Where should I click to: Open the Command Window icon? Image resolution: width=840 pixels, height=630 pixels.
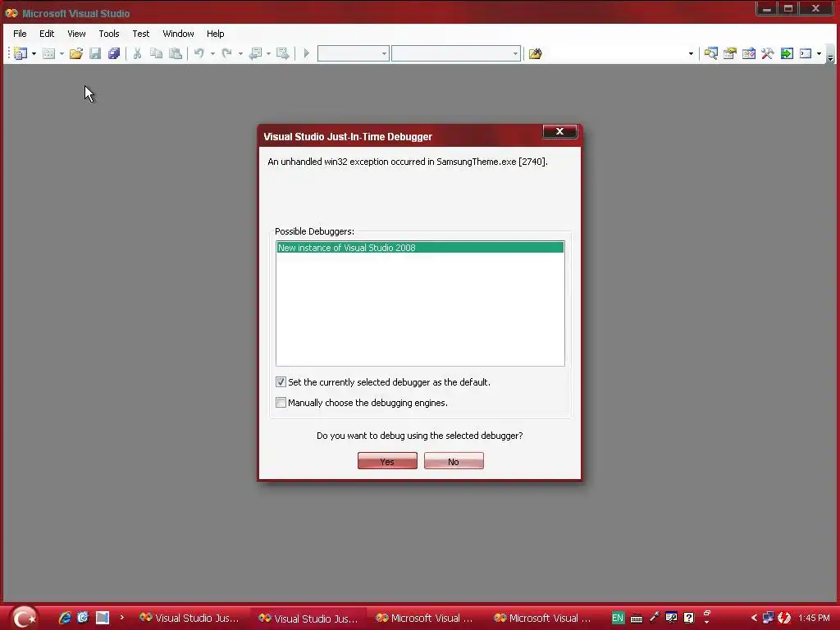pyautogui.click(x=806, y=53)
